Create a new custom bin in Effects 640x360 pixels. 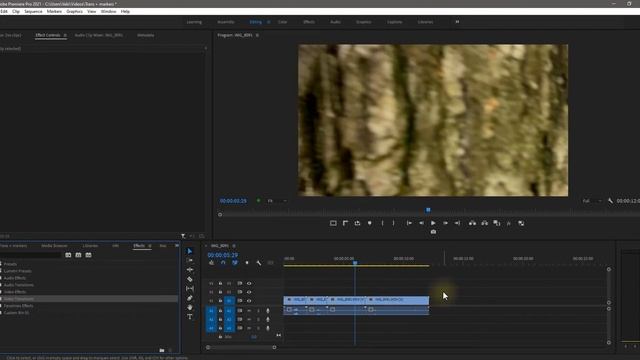coord(162,350)
